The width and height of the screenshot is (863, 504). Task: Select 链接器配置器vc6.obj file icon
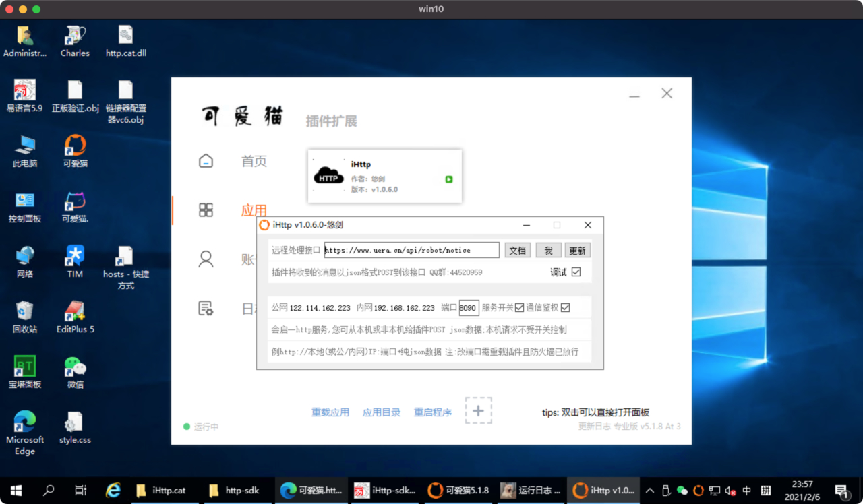tap(126, 102)
